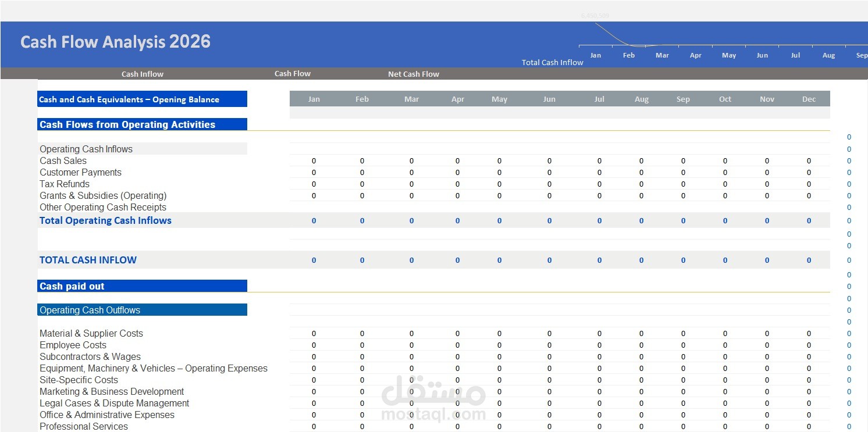This screenshot has height=432, width=868.
Task: Click the Jan column header in the table
Action: click(x=314, y=99)
